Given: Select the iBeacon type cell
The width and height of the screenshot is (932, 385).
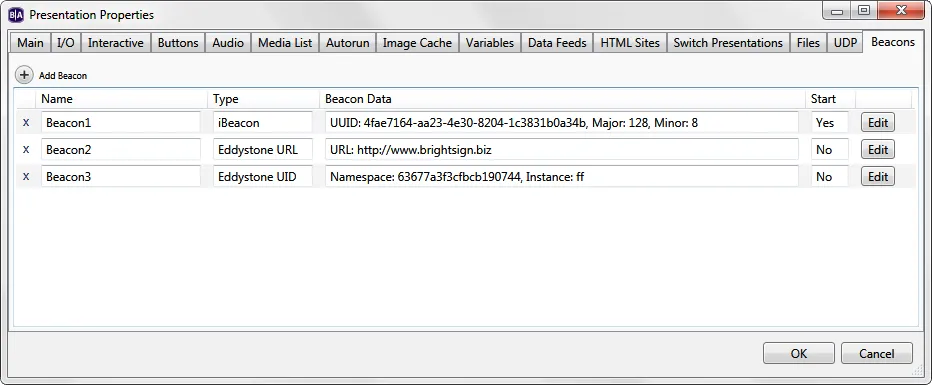Looking at the screenshot, I should pos(263,123).
